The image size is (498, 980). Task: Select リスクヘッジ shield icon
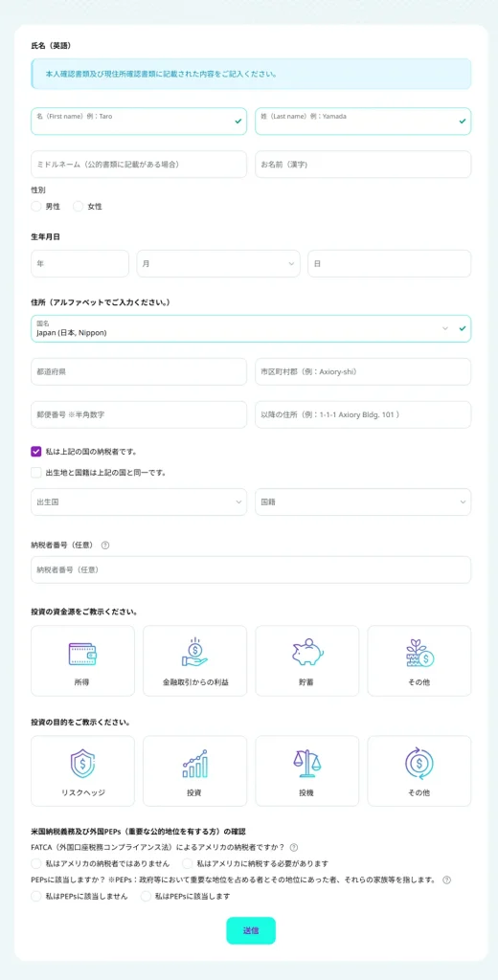click(82, 770)
